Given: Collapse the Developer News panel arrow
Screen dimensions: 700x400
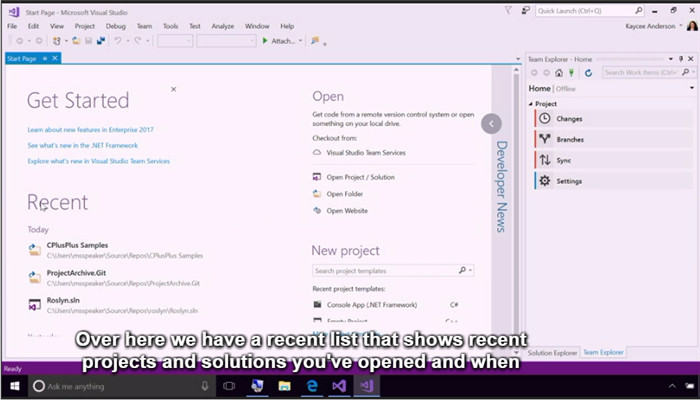Looking at the screenshot, I should pyautogui.click(x=492, y=124).
